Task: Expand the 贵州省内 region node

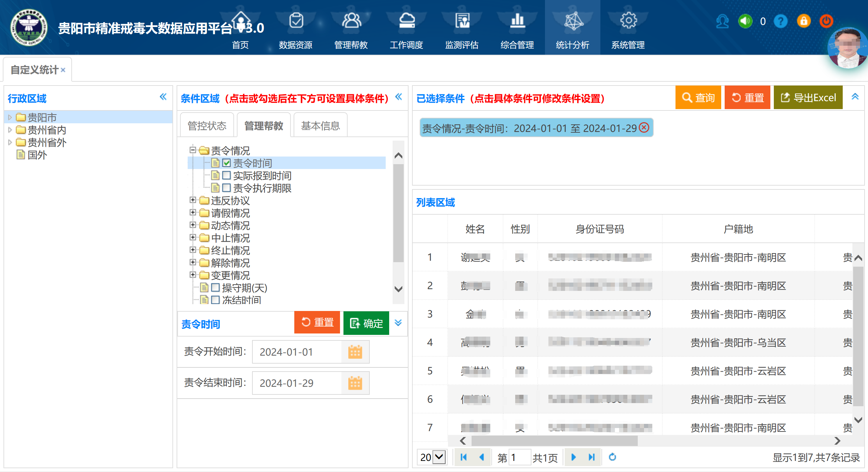Action: point(10,130)
